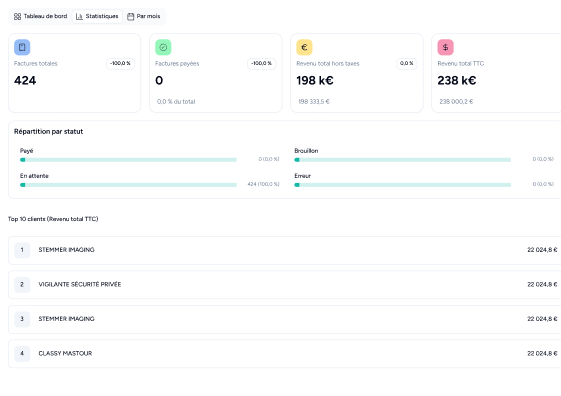Click the Factures totales label
The height and width of the screenshot is (396, 561).
tap(36, 64)
